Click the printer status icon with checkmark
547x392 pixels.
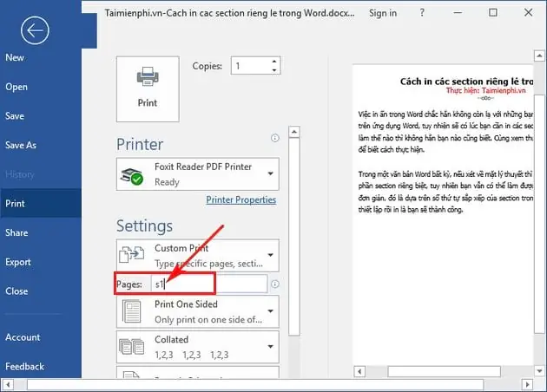(131, 176)
